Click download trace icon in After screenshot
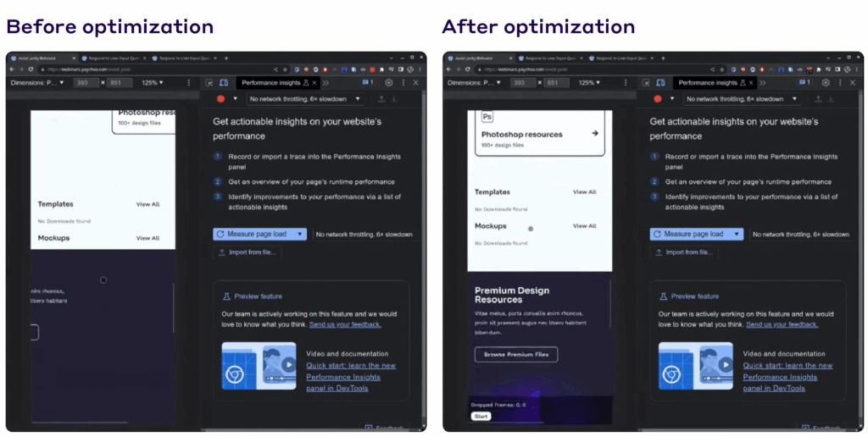Viewport: 868px width, 437px height. [x=831, y=99]
